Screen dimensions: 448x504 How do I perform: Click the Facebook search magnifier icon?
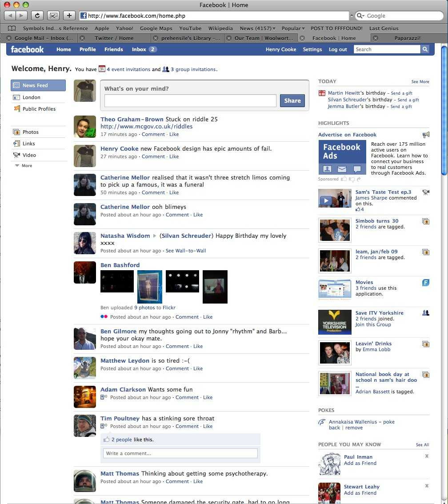(x=425, y=49)
